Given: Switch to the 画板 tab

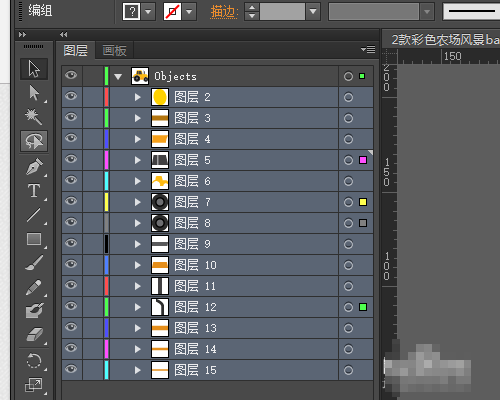Looking at the screenshot, I should pyautogui.click(x=114, y=51).
